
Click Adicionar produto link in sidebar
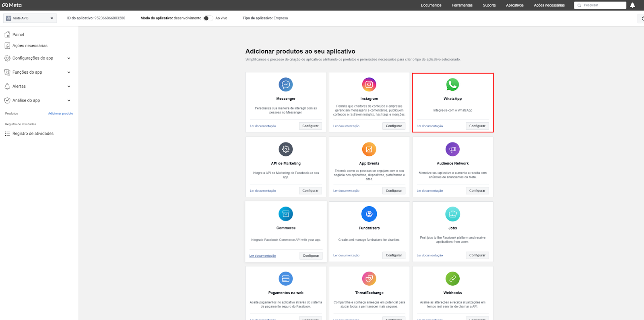point(60,114)
